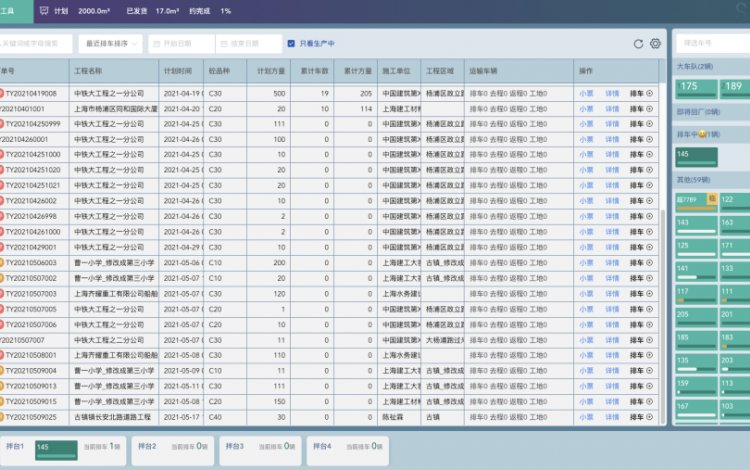Open 小票 link for order TY20210419008

[586, 93]
